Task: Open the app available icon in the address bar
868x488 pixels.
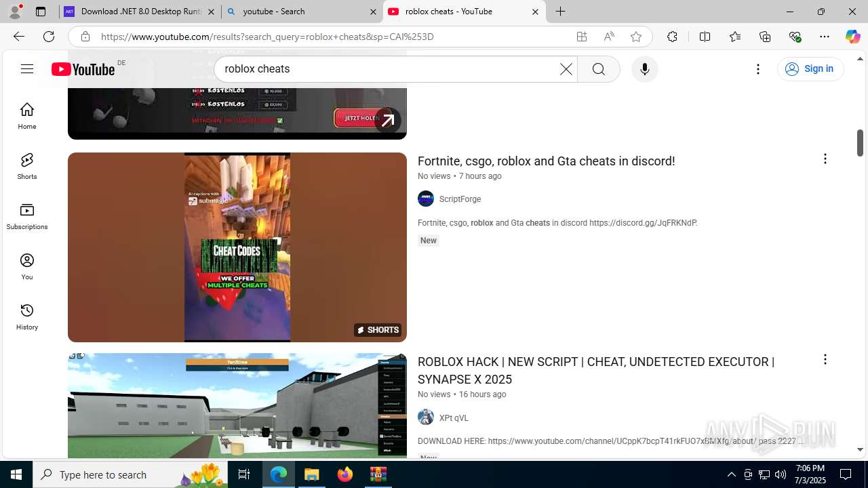Action: (x=582, y=37)
